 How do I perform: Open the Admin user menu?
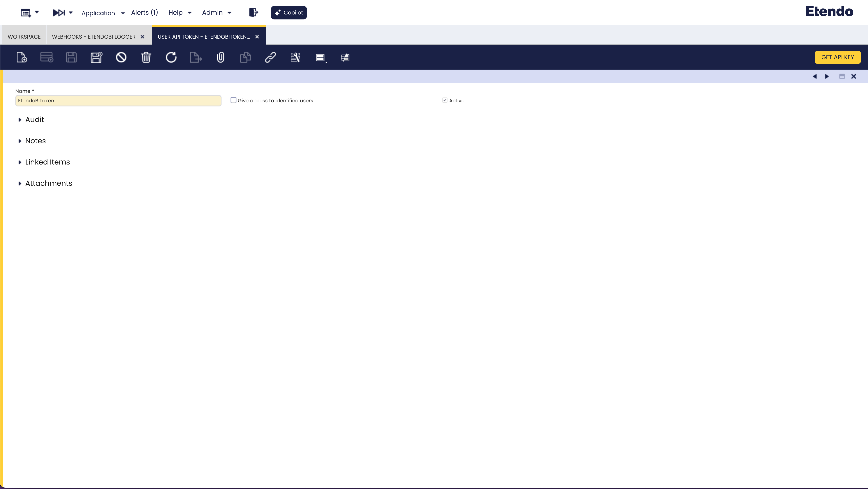tap(217, 12)
